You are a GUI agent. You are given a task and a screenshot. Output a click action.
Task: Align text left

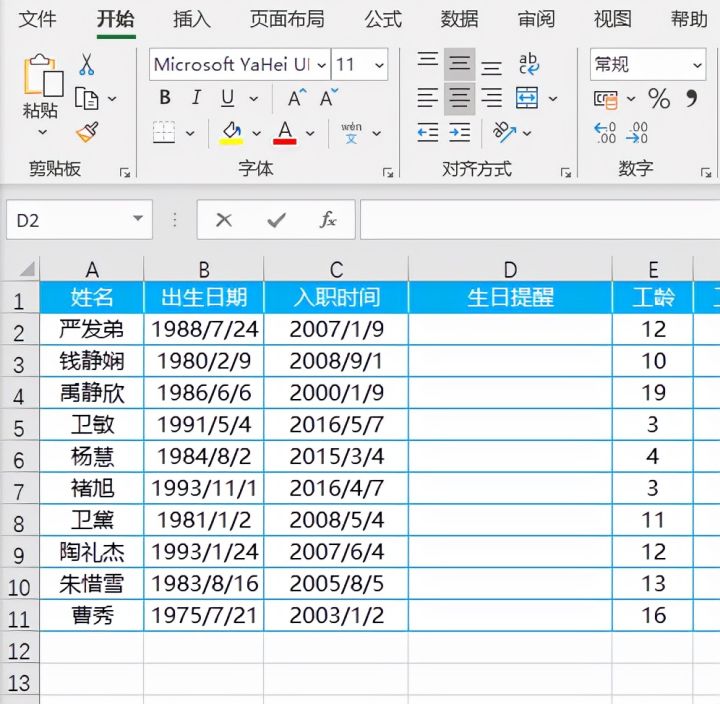point(428,98)
